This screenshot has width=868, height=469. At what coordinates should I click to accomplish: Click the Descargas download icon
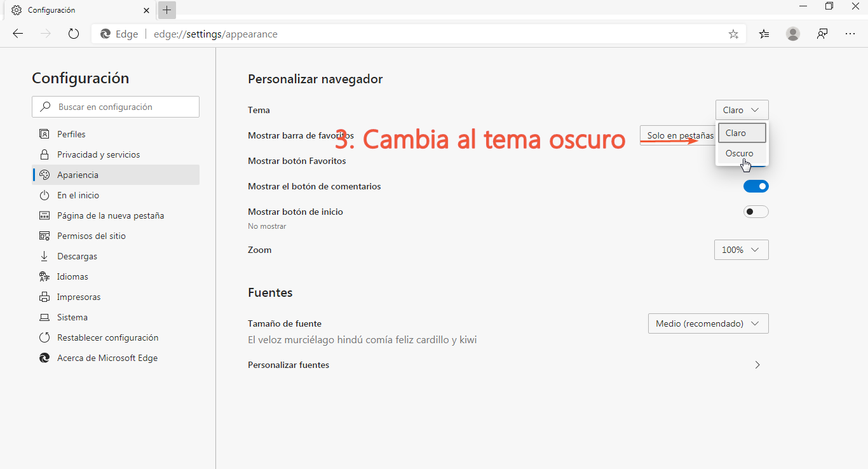(x=44, y=256)
